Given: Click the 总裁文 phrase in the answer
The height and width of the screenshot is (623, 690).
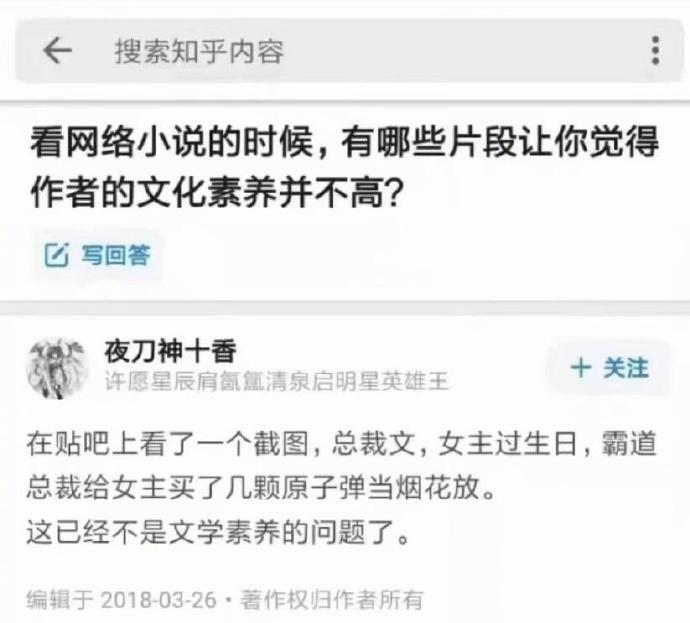Looking at the screenshot, I should pyautogui.click(x=373, y=444).
